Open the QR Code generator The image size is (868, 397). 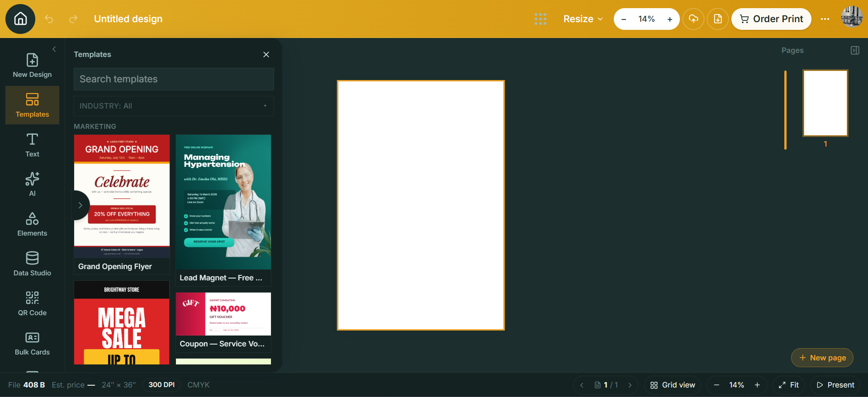32,304
